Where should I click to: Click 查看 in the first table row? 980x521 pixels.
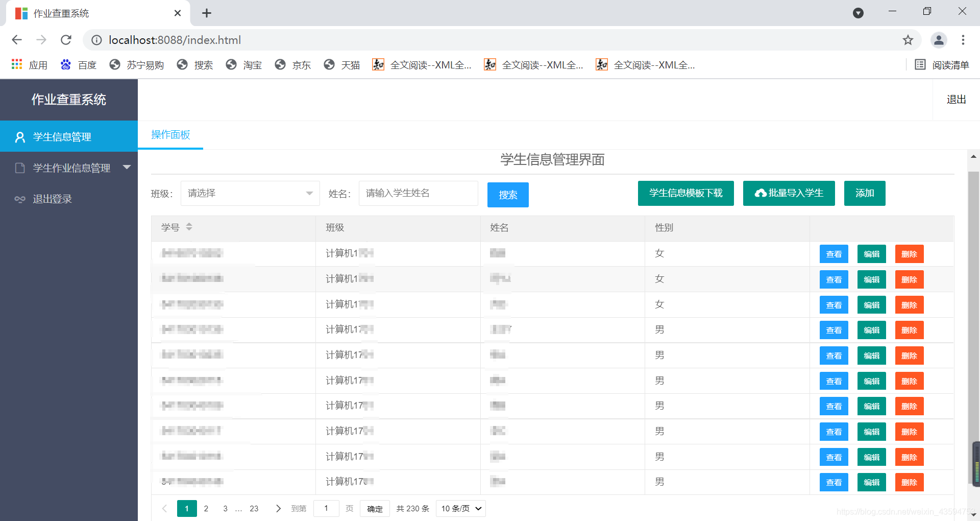[x=834, y=254]
